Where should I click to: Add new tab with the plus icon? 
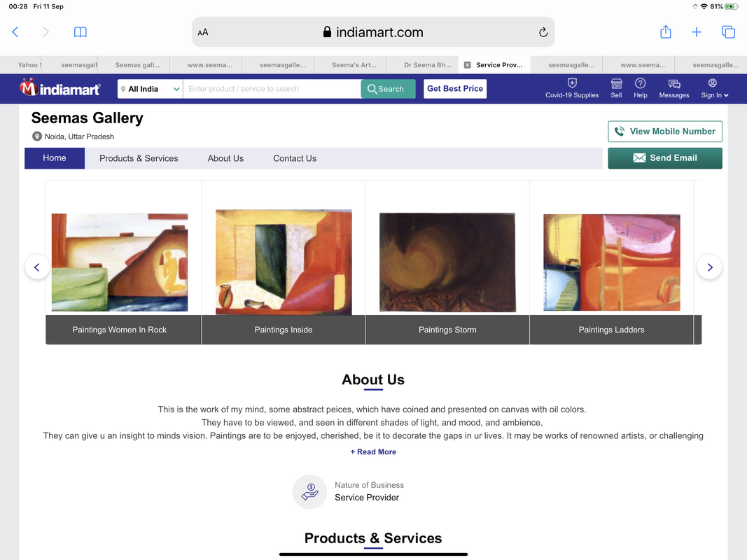pos(696,32)
